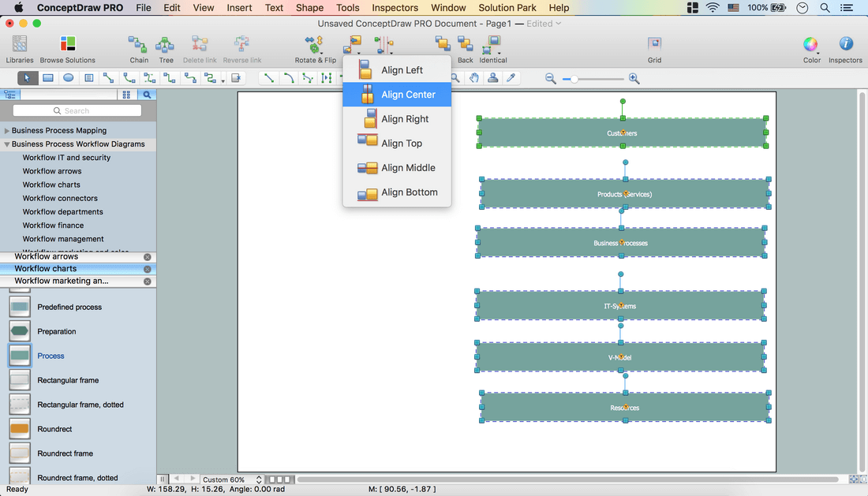Select the Workflow finance library

[54, 226]
